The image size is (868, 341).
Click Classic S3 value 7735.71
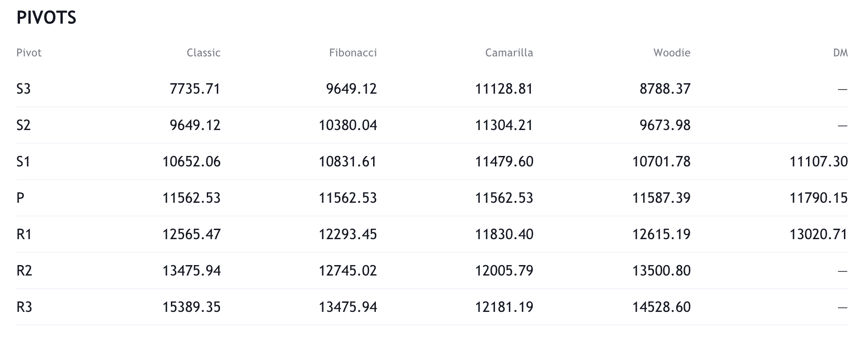pyautogui.click(x=195, y=89)
